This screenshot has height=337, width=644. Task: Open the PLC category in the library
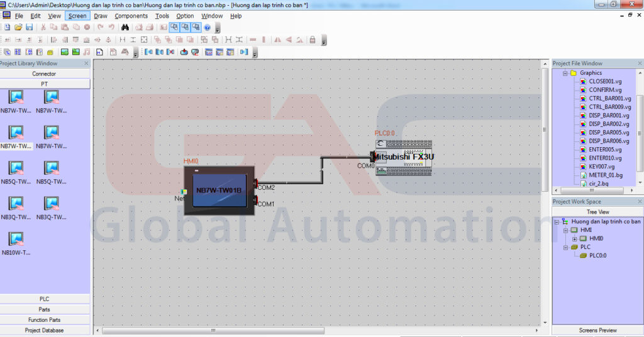(x=45, y=299)
